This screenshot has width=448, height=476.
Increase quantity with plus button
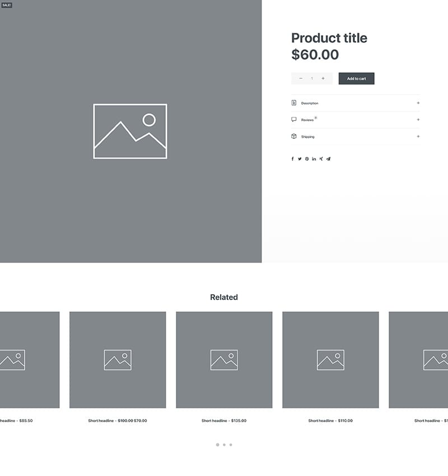(x=323, y=78)
